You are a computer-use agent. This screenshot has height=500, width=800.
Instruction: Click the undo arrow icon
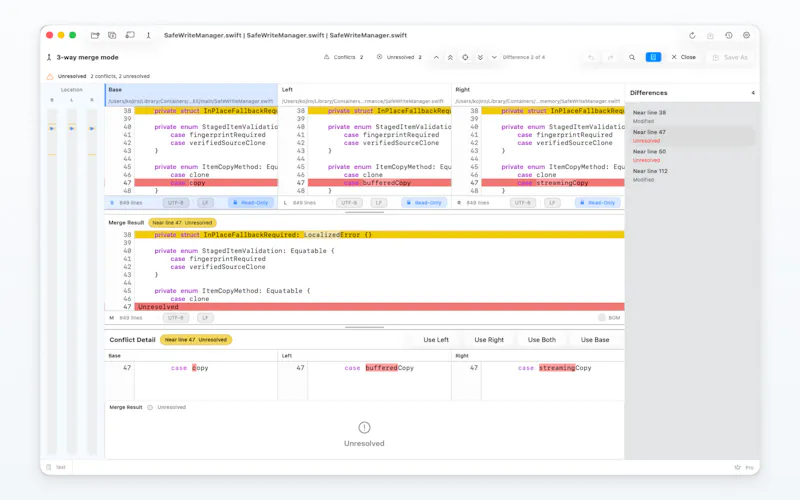591,57
